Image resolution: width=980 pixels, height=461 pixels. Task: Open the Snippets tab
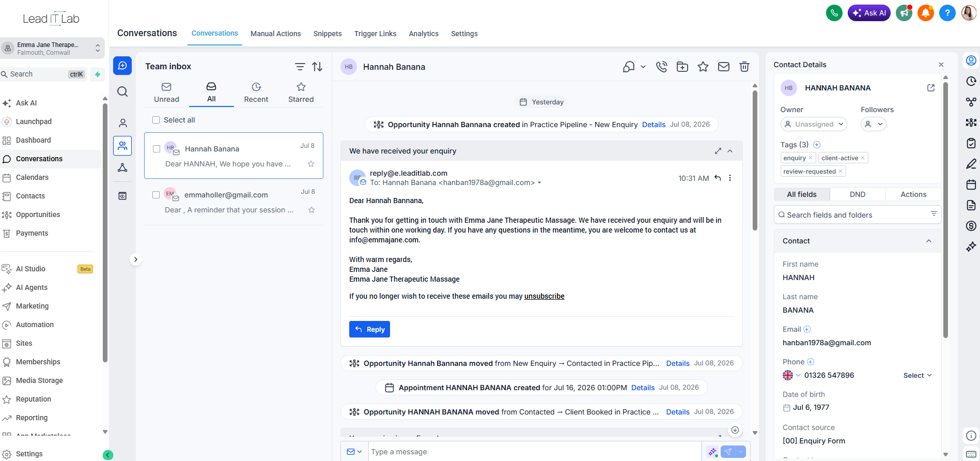328,34
